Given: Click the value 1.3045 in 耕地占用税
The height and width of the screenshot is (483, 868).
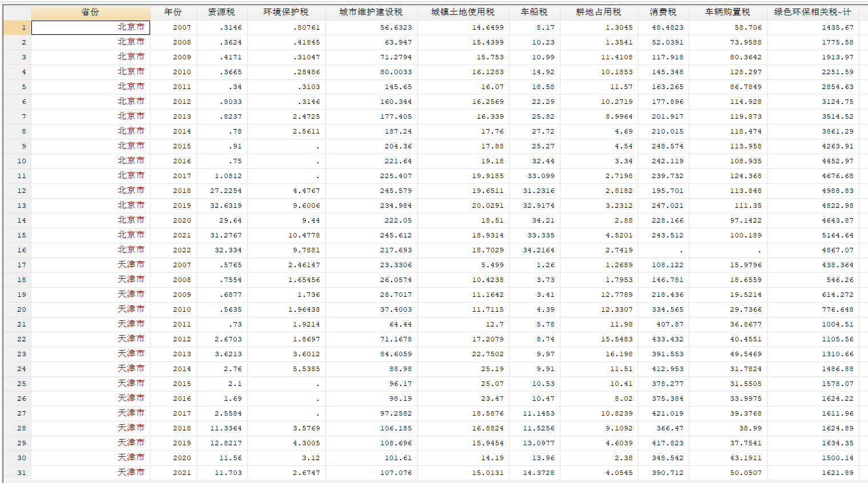Looking at the screenshot, I should click(x=599, y=27).
